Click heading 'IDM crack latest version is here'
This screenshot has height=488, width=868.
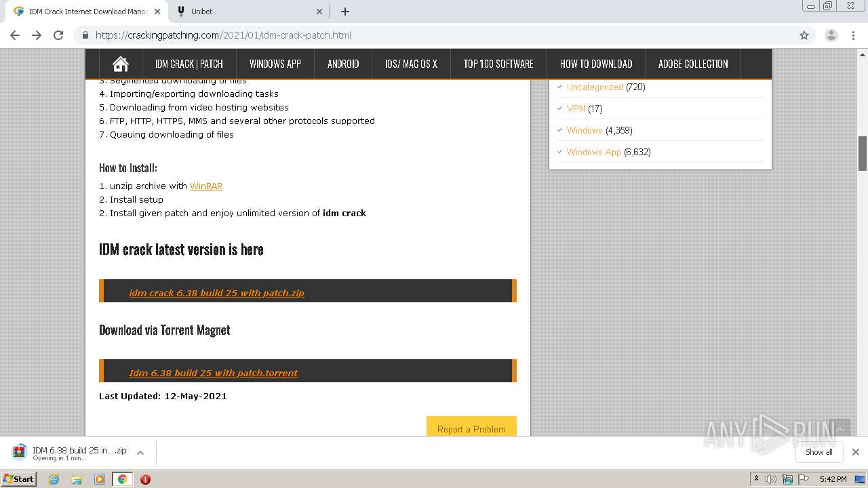pyautogui.click(x=181, y=249)
